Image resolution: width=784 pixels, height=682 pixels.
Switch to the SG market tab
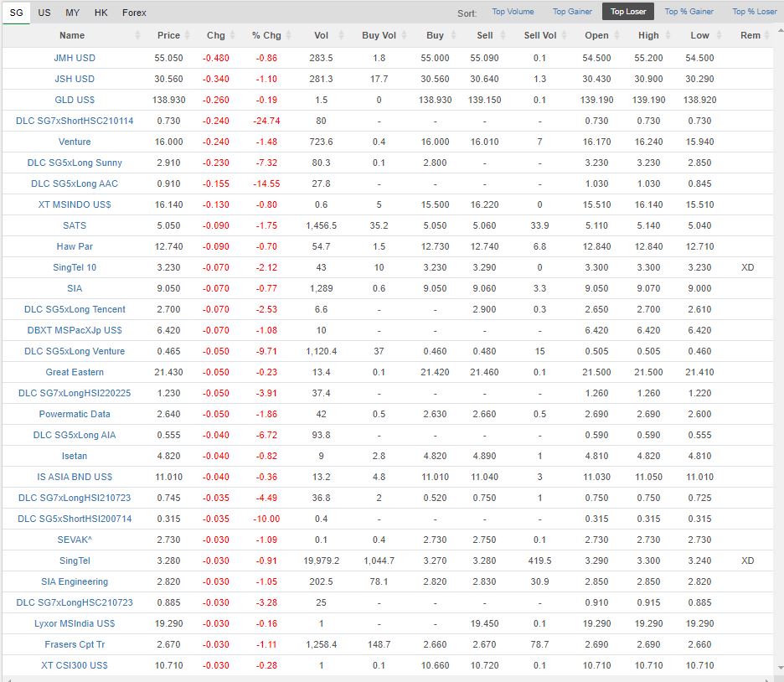click(17, 13)
